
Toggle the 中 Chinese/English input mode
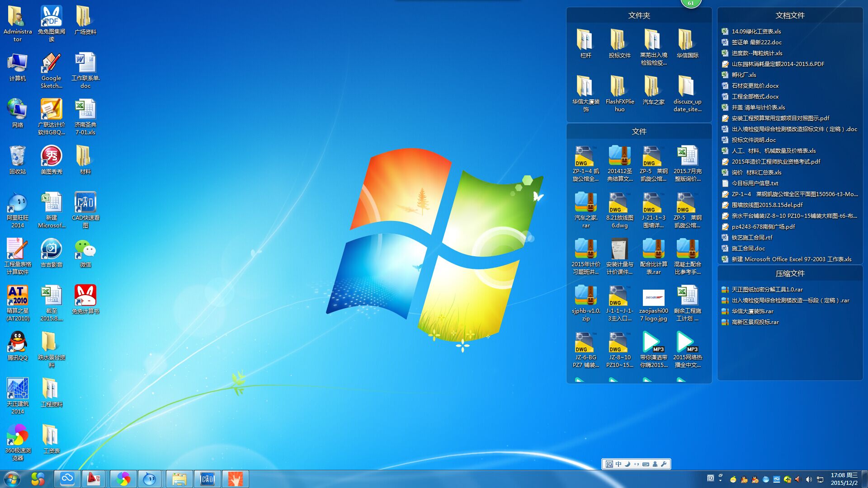618,464
